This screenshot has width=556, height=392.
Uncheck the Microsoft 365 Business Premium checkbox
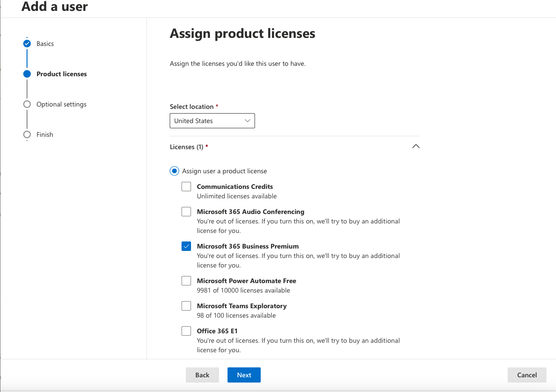(186, 246)
